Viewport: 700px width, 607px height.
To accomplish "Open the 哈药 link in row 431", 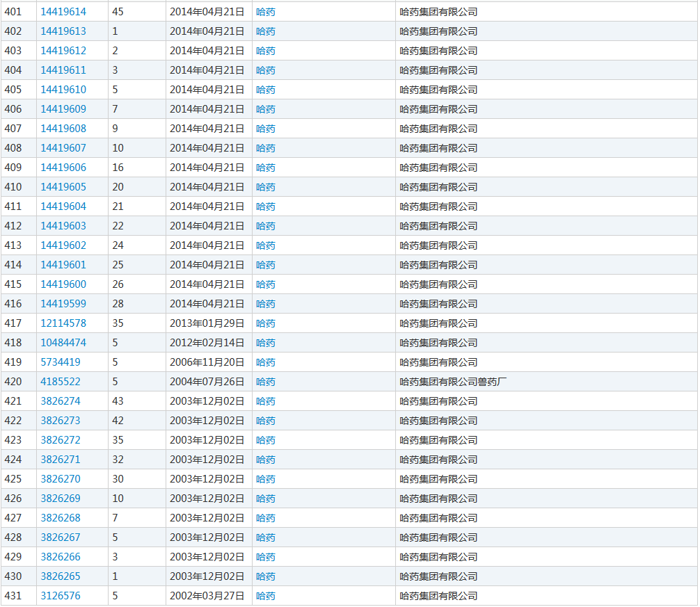I will tap(266, 596).
